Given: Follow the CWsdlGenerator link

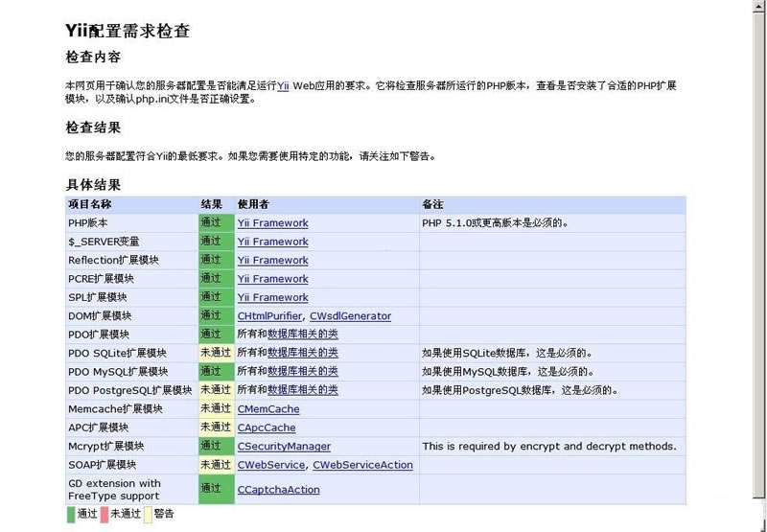Looking at the screenshot, I should (x=350, y=316).
